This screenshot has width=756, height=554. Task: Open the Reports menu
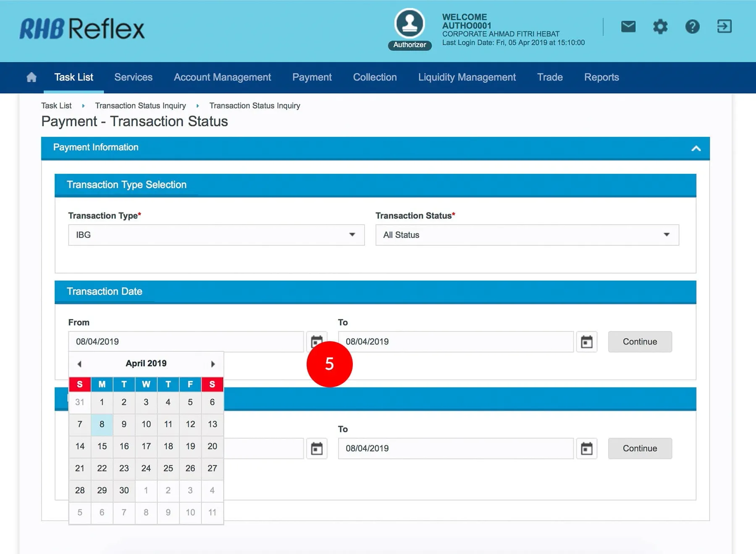[x=601, y=77]
